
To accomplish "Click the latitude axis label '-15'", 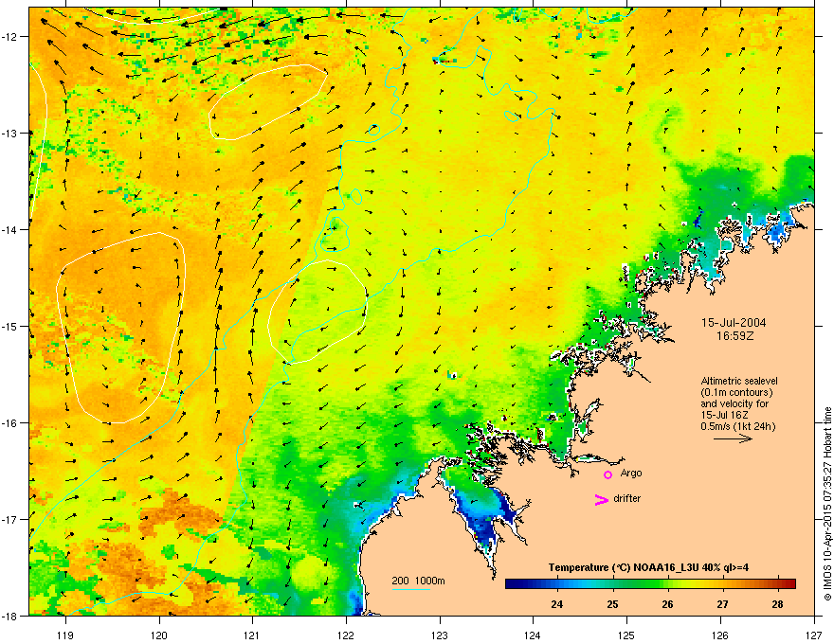I will click(x=9, y=326).
